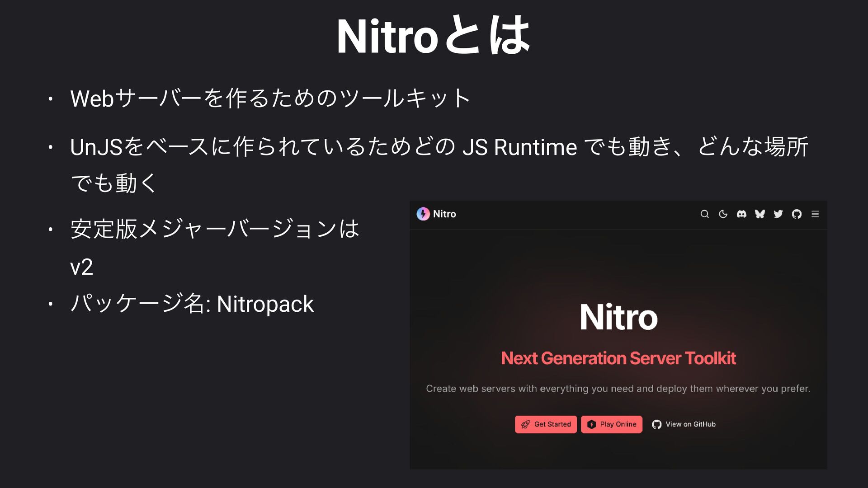Click the rocket icon on Get Started
Screen dimensions: 868x488
525,424
